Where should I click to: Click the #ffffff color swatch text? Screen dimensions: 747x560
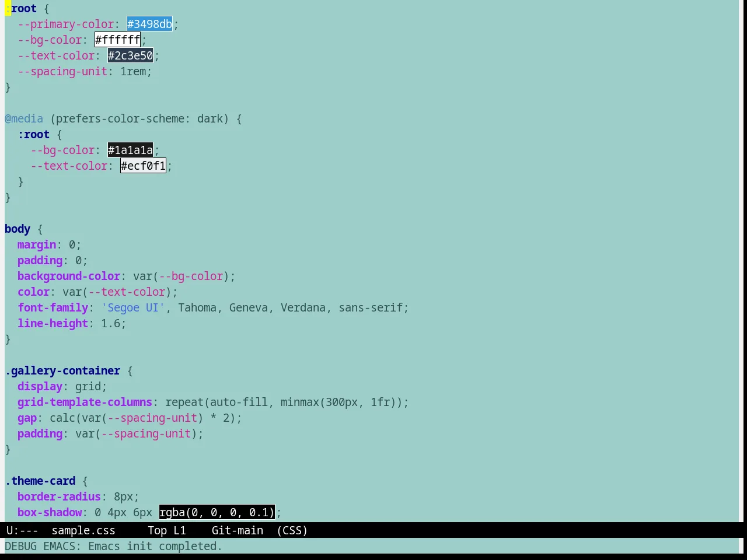(x=117, y=40)
